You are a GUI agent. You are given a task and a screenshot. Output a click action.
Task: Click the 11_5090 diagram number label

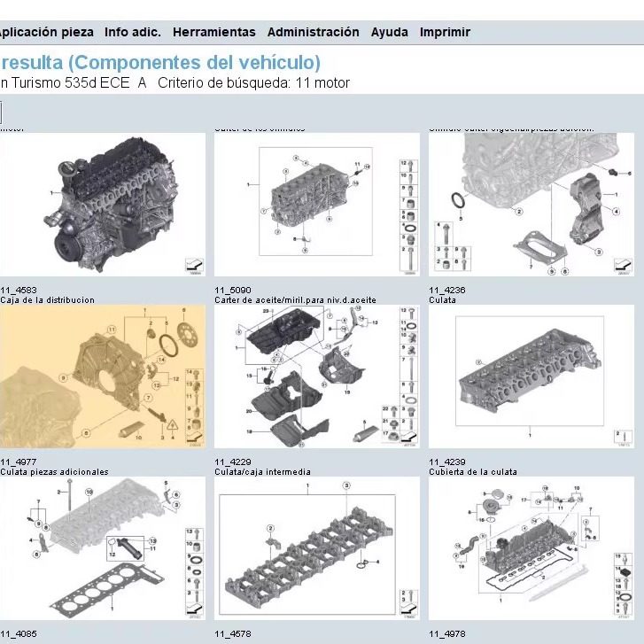(x=233, y=290)
